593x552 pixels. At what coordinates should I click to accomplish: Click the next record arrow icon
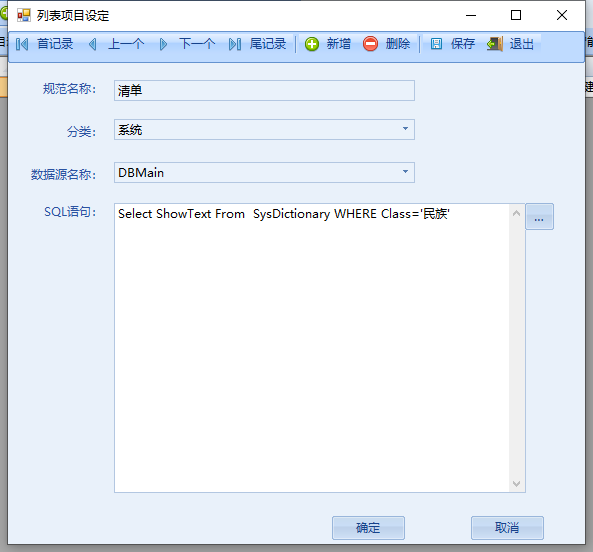pyautogui.click(x=163, y=44)
